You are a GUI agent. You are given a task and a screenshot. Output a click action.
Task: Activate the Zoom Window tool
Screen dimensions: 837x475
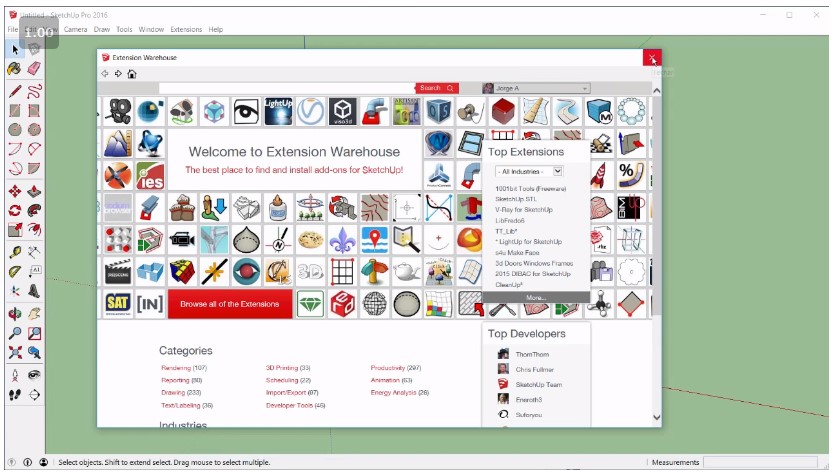(34, 333)
